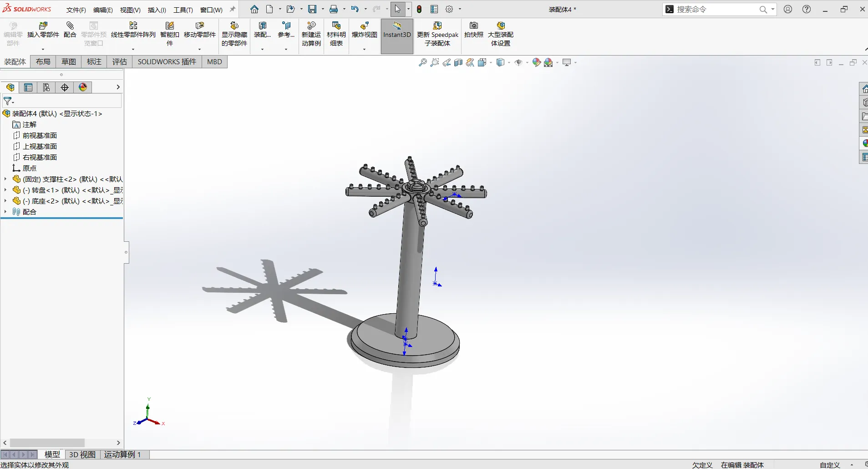Expand the 转盘<1> component tree node

click(x=5, y=190)
